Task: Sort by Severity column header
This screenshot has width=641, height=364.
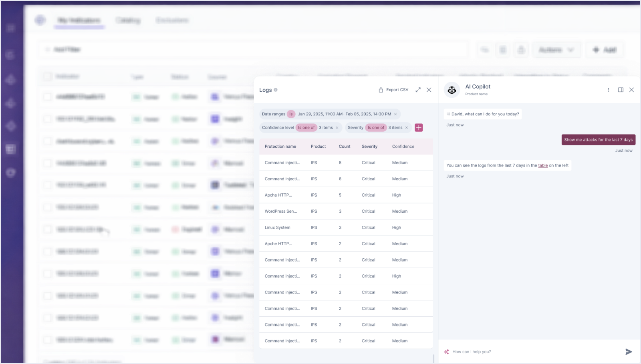Action: click(369, 147)
